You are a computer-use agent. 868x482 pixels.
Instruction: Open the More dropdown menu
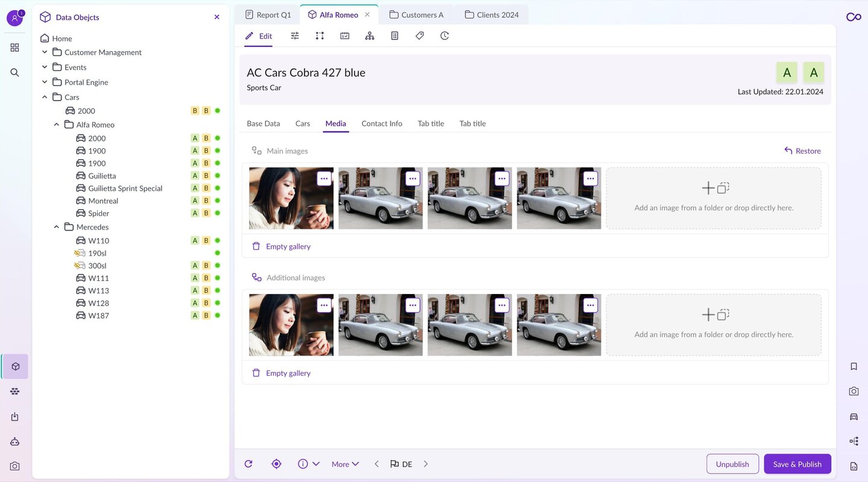click(345, 464)
